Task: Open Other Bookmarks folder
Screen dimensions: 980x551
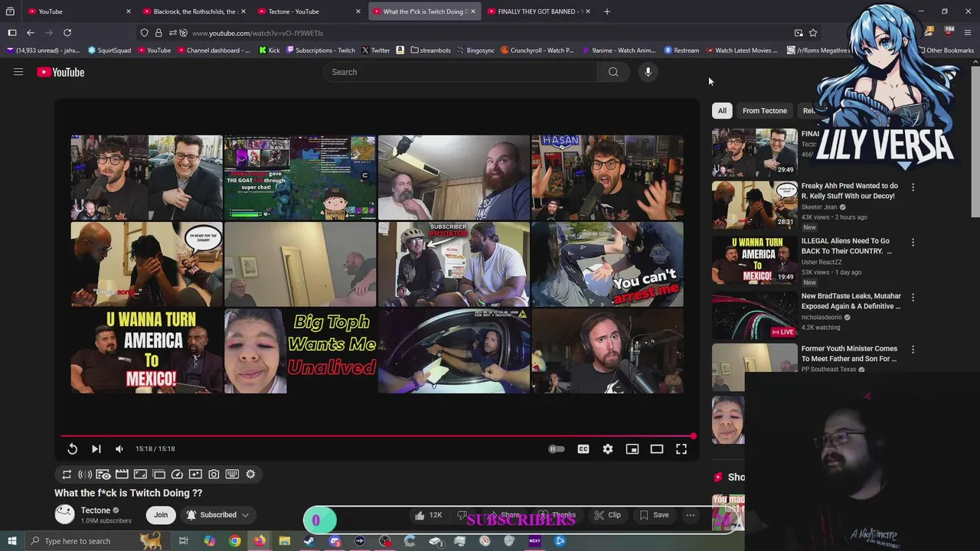Action: [x=946, y=51]
